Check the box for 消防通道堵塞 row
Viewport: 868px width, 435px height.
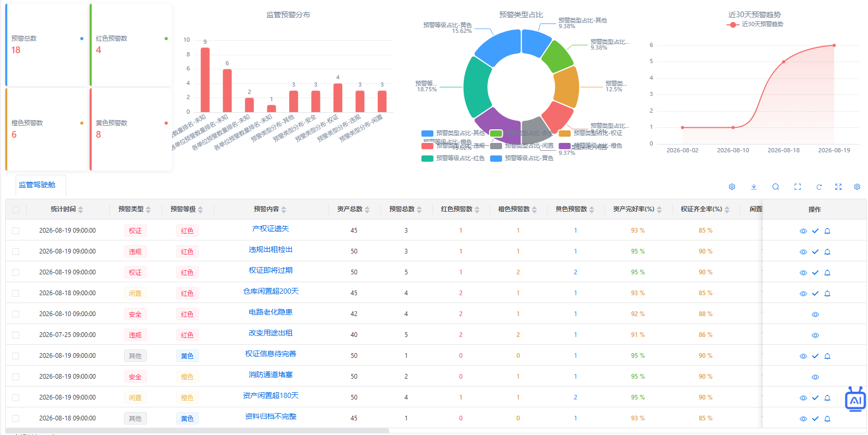(x=16, y=377)
